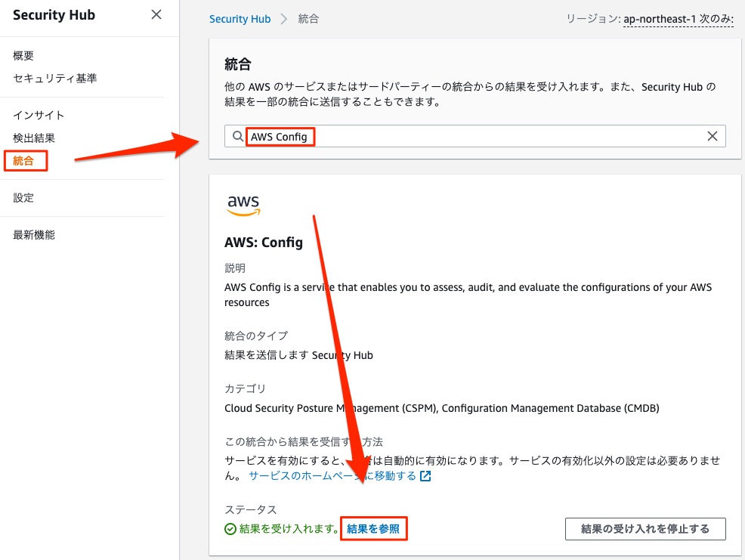
Task: Click the 統合 breadcrumb text
Action: click(308, 19)
